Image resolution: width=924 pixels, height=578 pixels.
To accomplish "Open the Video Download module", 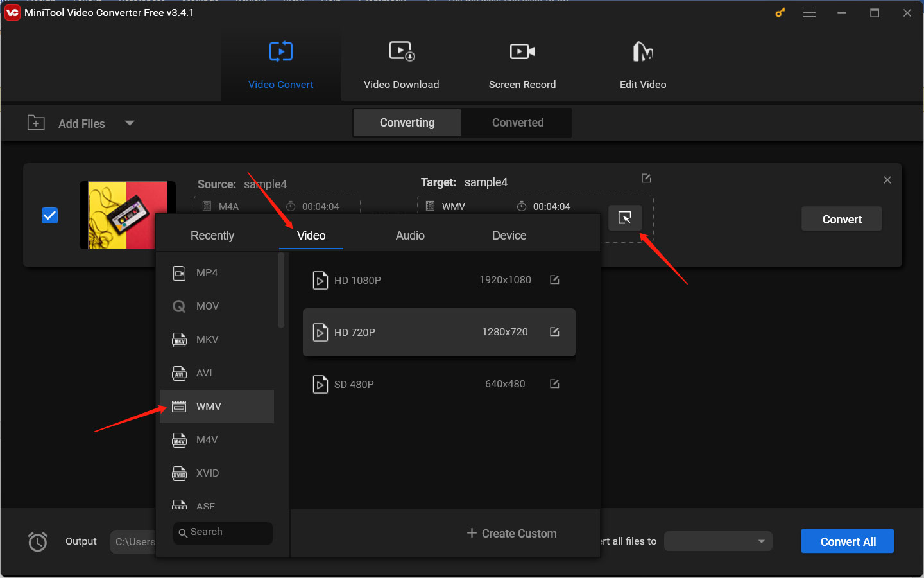I will click(x=402, y=65).
